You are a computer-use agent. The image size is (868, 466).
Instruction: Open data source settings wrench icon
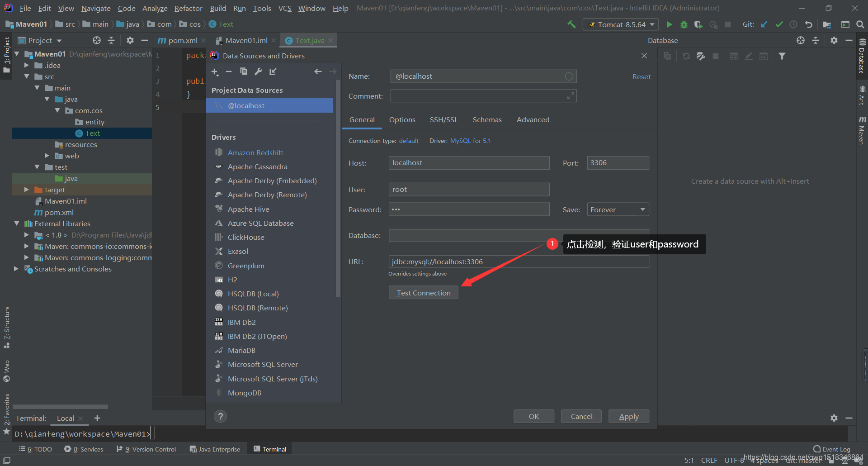click(x=258, y=71)
